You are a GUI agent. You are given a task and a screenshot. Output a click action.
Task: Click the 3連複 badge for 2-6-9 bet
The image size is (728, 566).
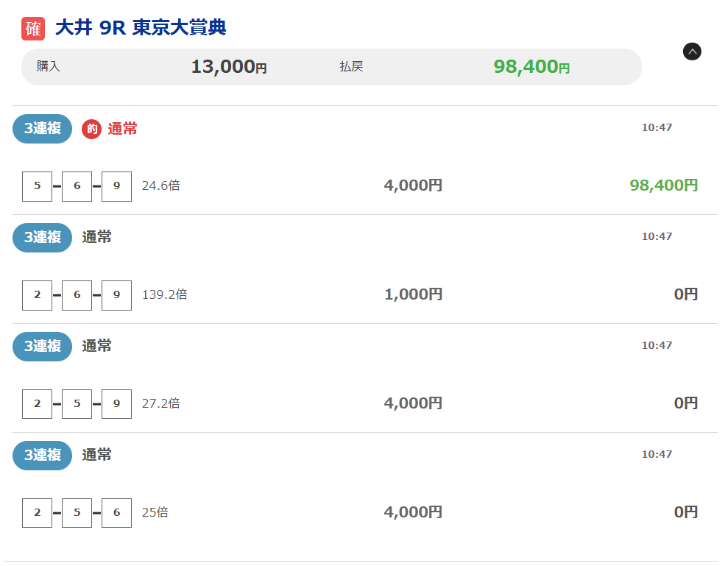[x=43, y=238]
